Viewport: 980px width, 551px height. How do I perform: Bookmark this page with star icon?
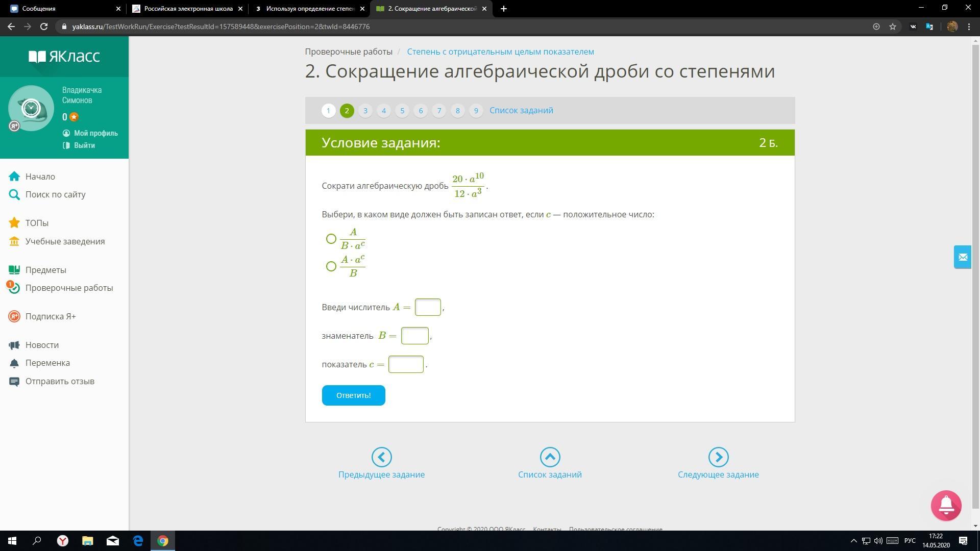click(893, 27)
